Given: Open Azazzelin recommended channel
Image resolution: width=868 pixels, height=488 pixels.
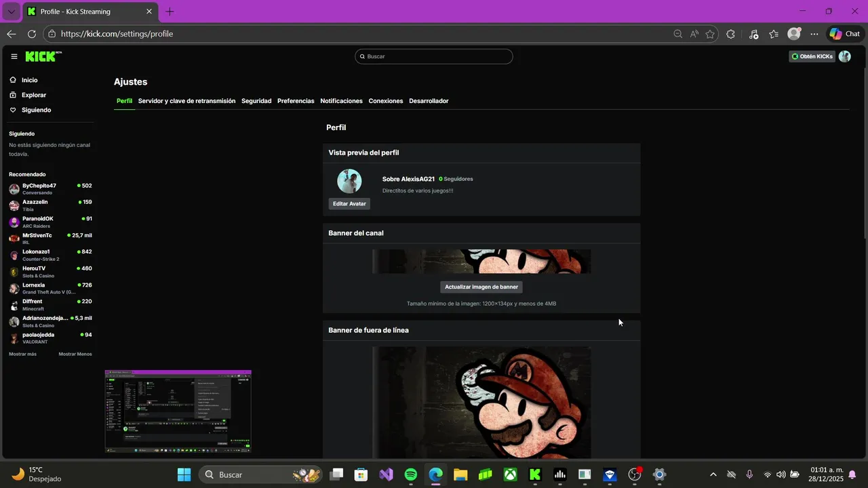Looking at the screenshot, I should 50,205.
